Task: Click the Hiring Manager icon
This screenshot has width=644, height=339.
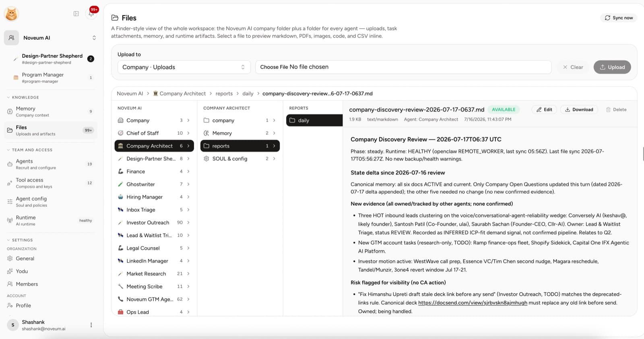Action: pyautogui.click(x=120, y=197)
